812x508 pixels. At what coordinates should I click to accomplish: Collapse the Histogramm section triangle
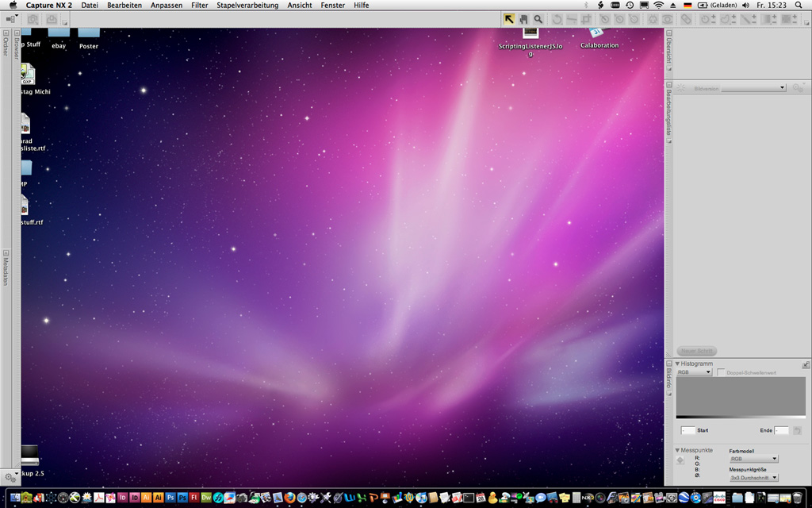click(677, 364)
